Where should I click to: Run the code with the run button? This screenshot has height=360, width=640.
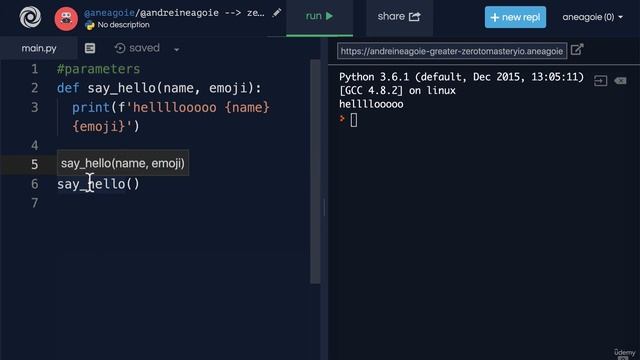point(319,16)
